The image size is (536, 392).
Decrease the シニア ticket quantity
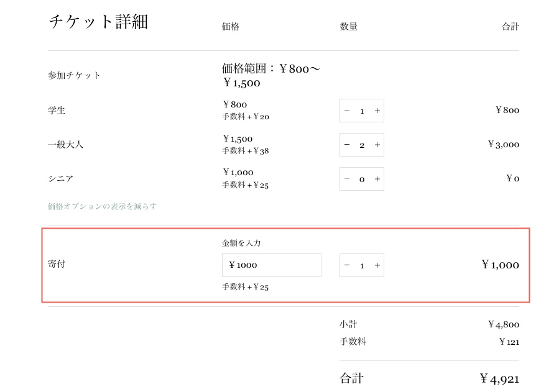click(347, 179)
